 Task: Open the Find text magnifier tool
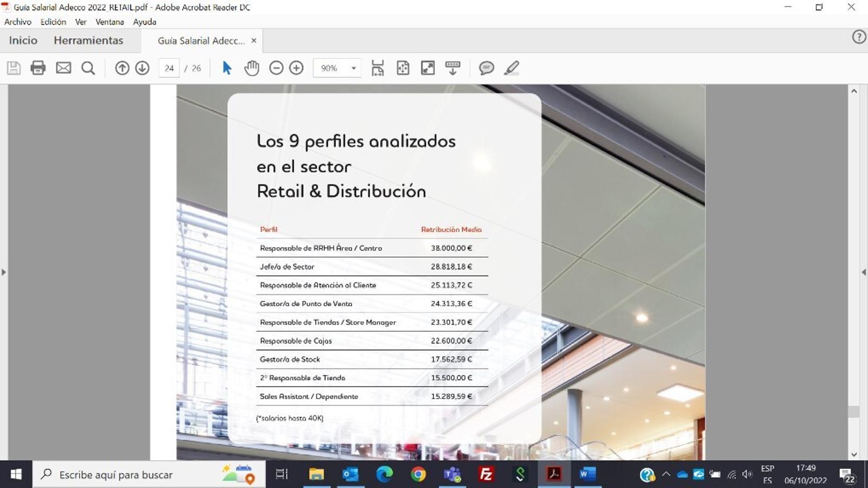[x=88, y=68]
